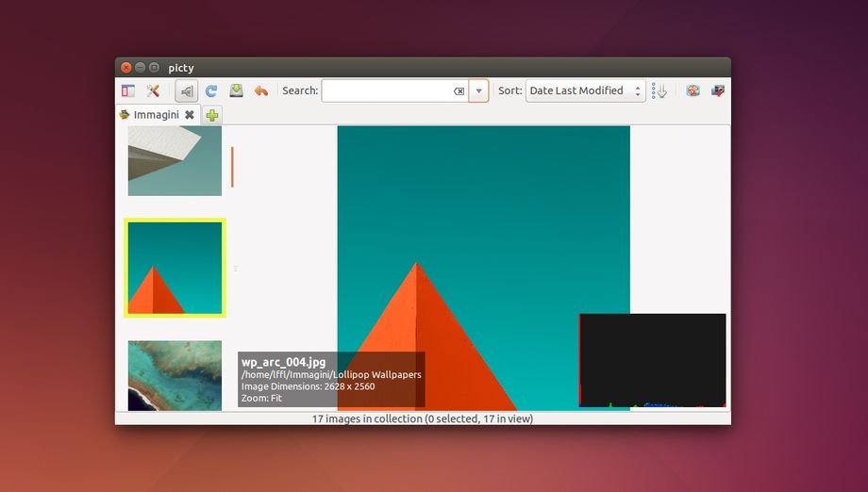The height and width of the screenshot is (492, 868).
Task: Click the orange undo arrow icon
Action: (x=261, y=91)
